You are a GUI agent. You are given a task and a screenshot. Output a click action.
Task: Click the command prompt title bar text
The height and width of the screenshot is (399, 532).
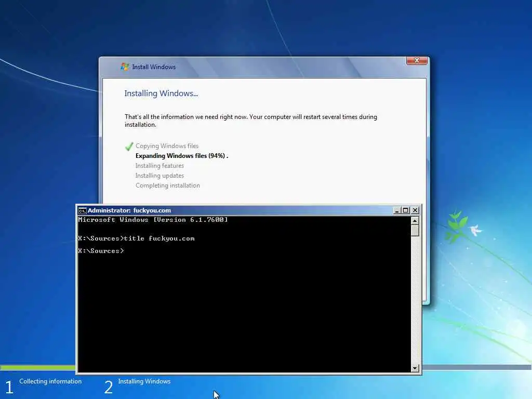click(x=129, y=210)
